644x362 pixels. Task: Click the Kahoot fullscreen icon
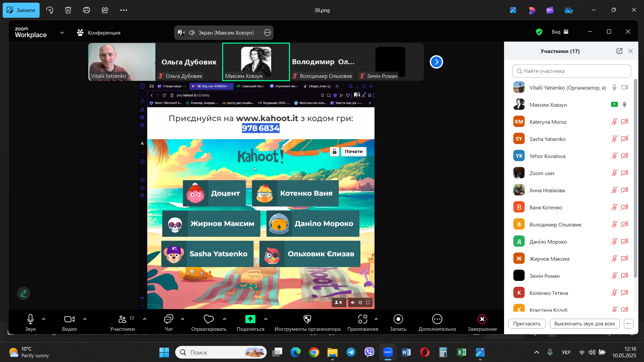[368, 302]
